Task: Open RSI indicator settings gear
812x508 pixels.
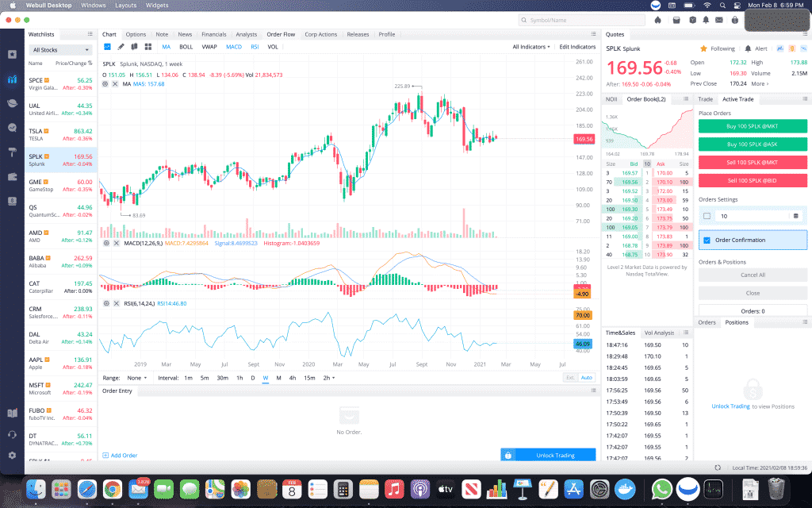Action: [106, 303]
